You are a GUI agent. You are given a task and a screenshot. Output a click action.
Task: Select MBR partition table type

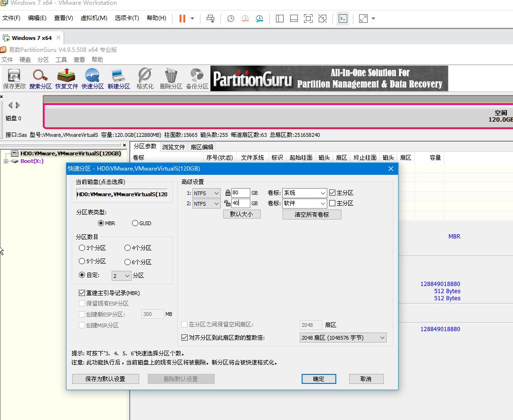101,223
